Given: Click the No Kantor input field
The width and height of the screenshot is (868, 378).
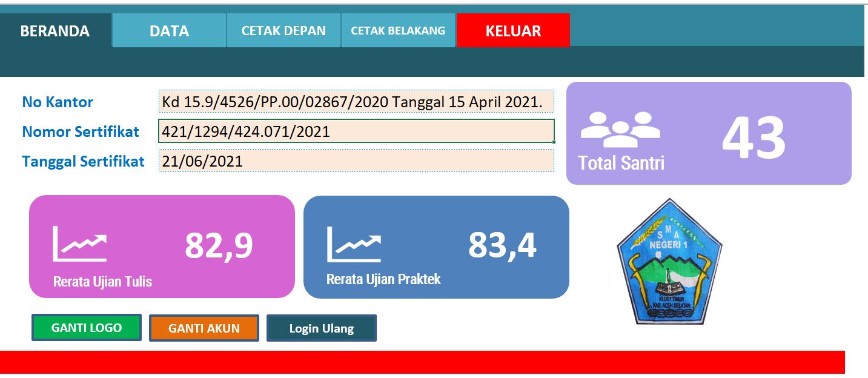Looking at the screenshot, I should pyautogui.click(x=356, y=101).
